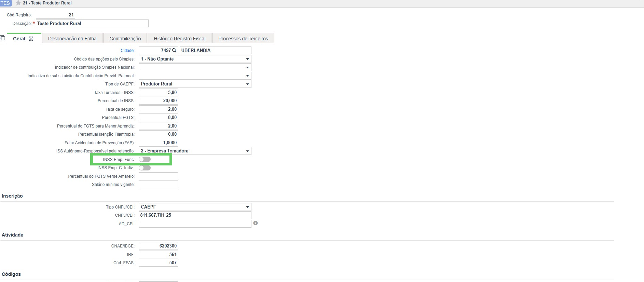
Task: Open Código das opções pelo Simples dropdown
Action: (x=195, y=59)
